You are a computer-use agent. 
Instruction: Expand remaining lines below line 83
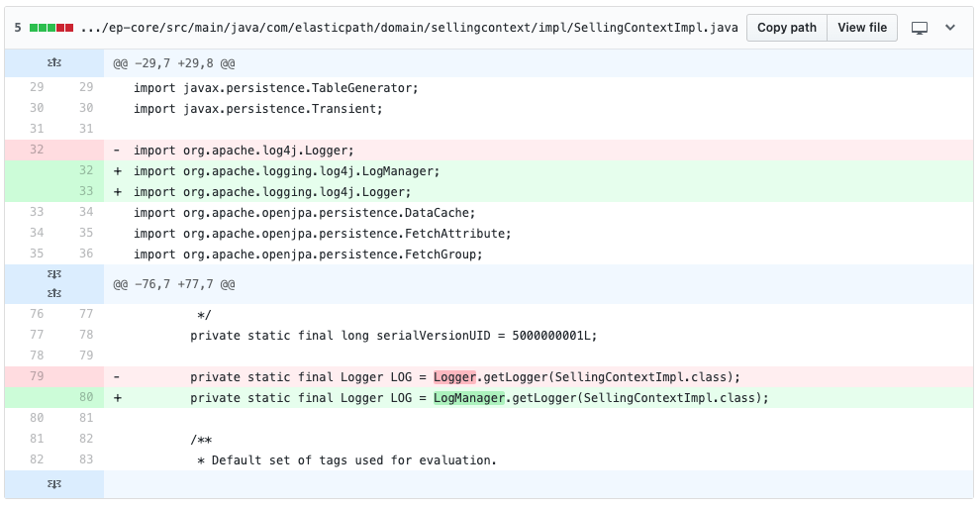click(x=54, y=484)
